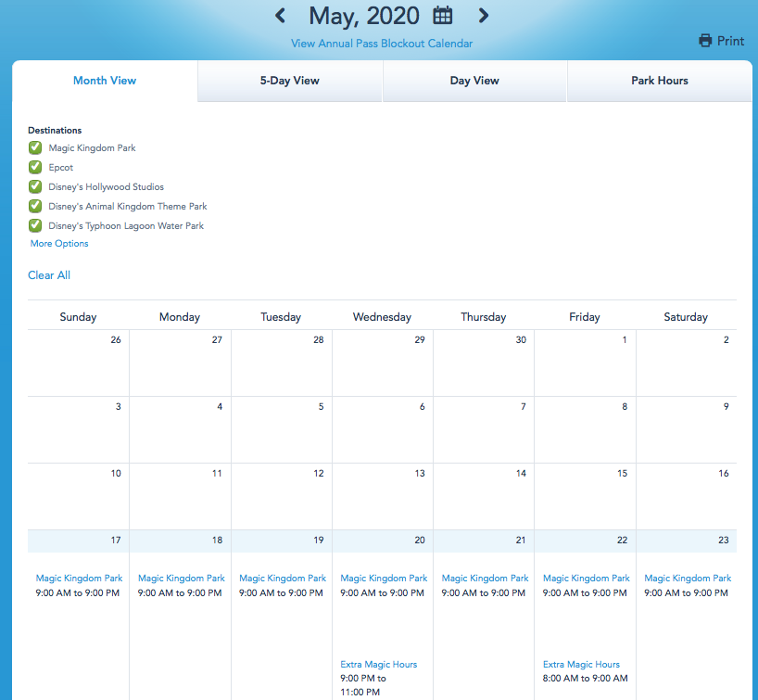Screen dimensions: 758x700
Task: Select the May, 2020 month title
Action: tap(364, 16)
